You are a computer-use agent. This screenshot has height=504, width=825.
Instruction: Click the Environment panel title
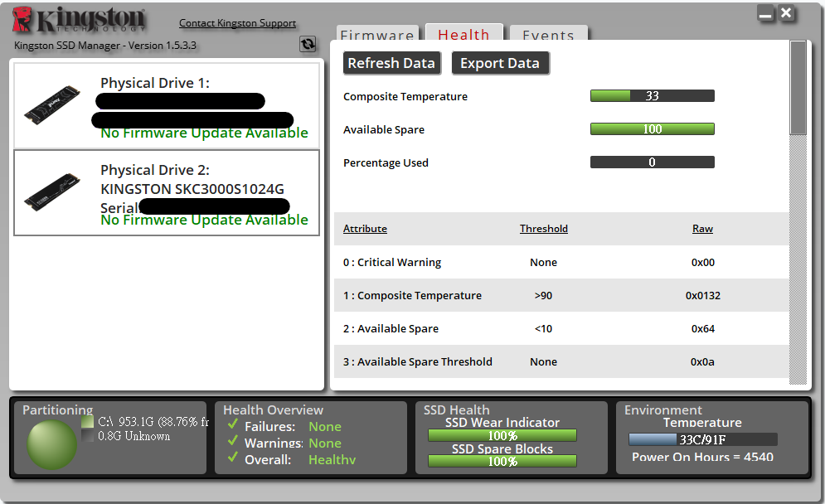(x=663, y=409)
